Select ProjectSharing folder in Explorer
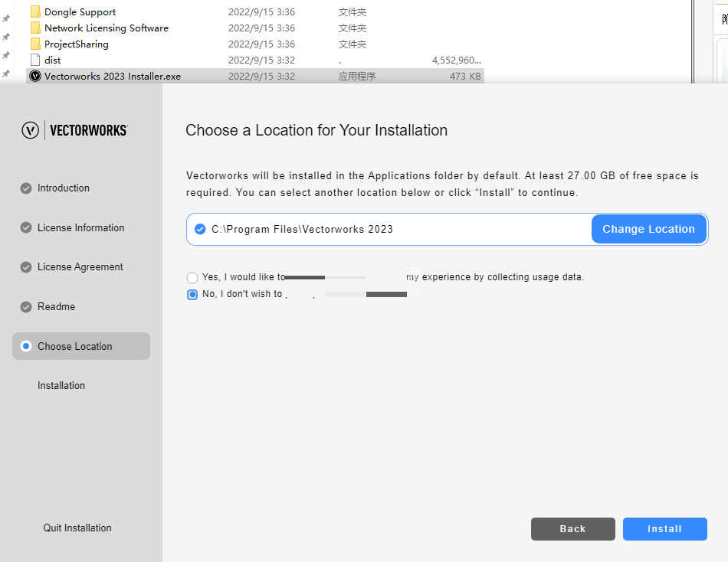The image size is (728, 562). coord(76,44)
